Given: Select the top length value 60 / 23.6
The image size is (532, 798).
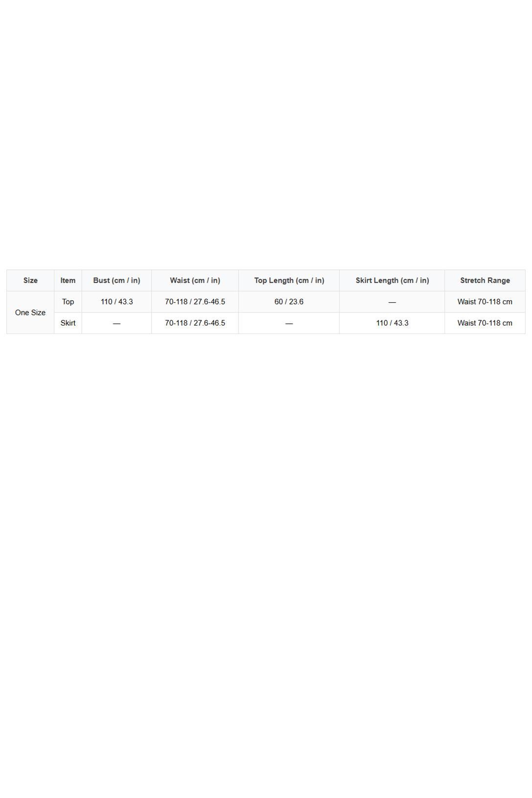Looking at the screenshot, I should [x=289, y=302].
